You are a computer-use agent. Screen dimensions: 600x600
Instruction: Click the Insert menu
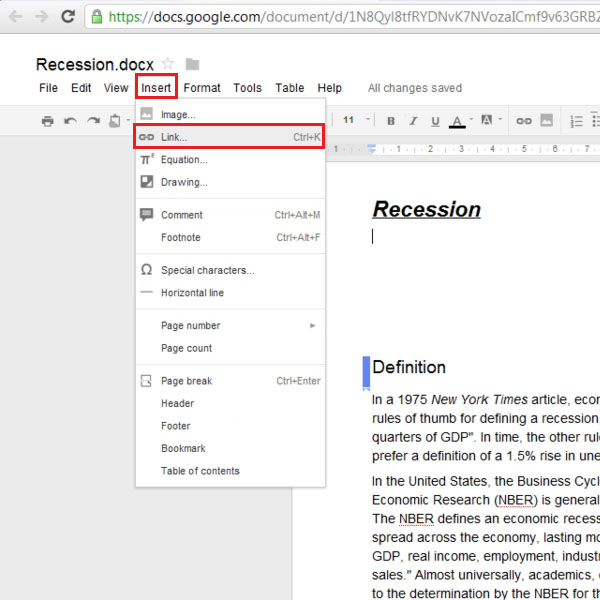coord(156,88)
